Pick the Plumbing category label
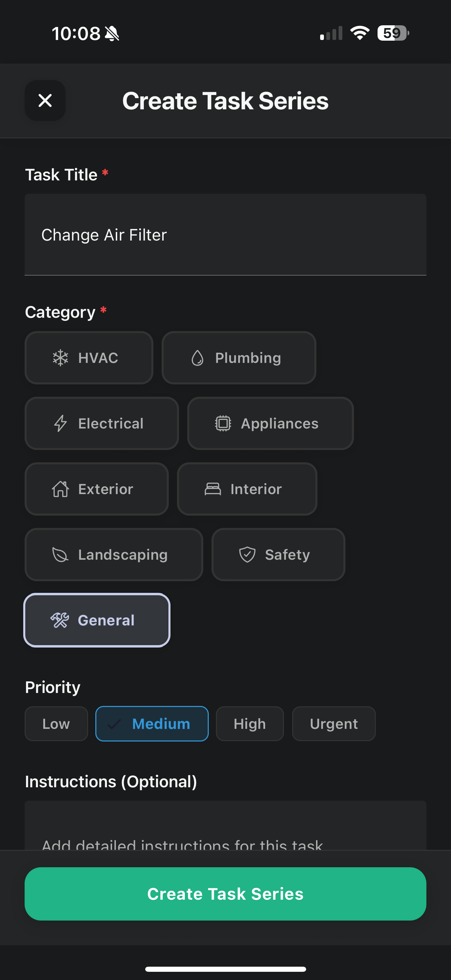This screenshot has height=980, width=451. [x=248, y=358]
